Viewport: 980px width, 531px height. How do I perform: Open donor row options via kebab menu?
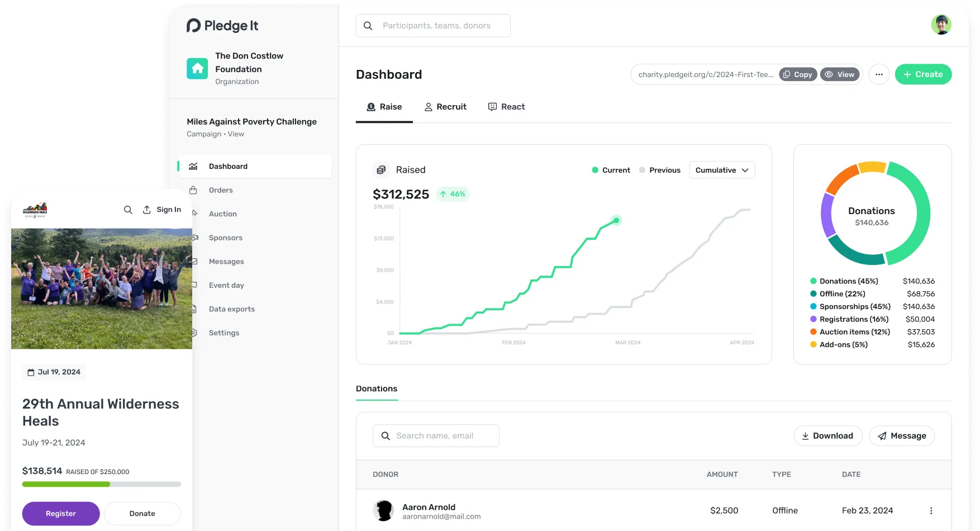(931, 510)
